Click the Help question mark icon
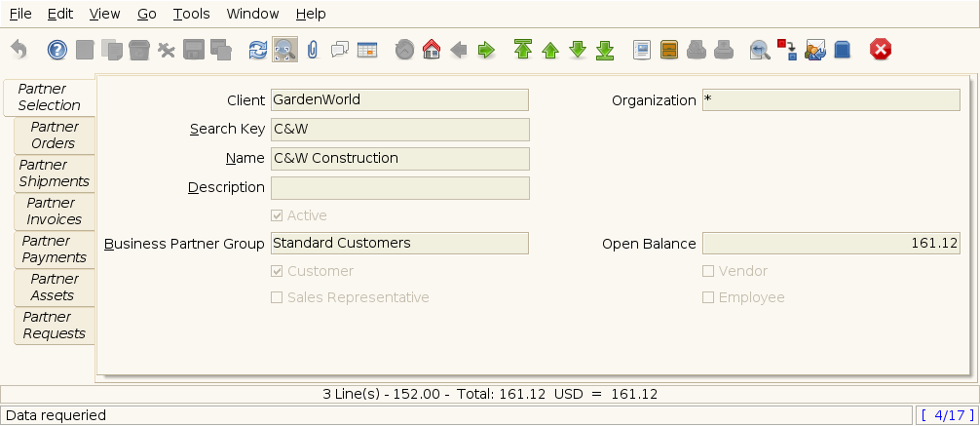 (57, 50)
